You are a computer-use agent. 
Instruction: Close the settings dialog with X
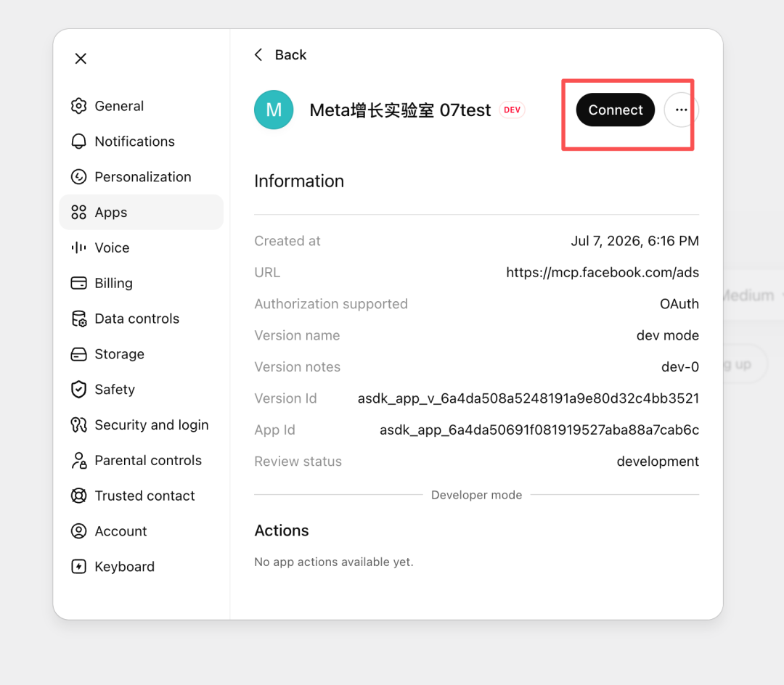point(81,59)
